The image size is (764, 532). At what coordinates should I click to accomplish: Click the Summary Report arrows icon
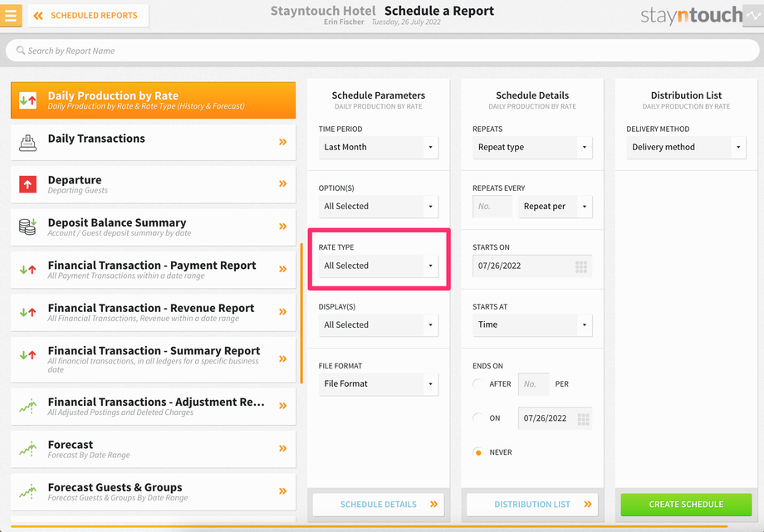[x=27, y=355]
